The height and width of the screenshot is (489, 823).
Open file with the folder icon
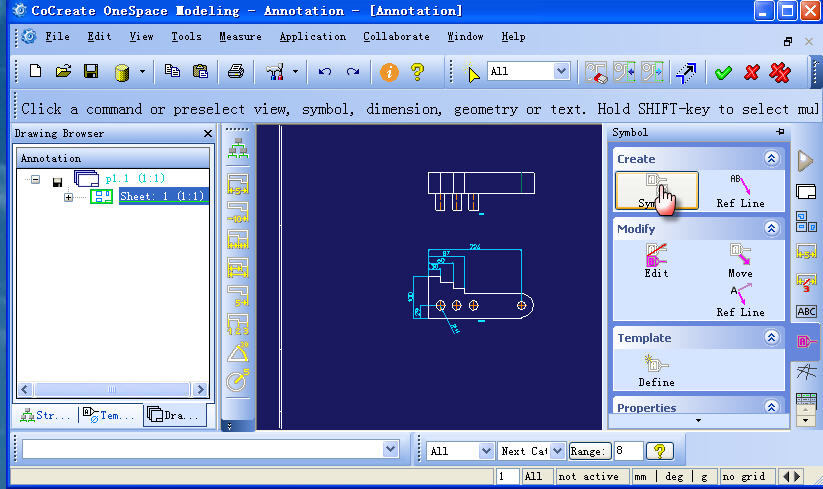63,71
